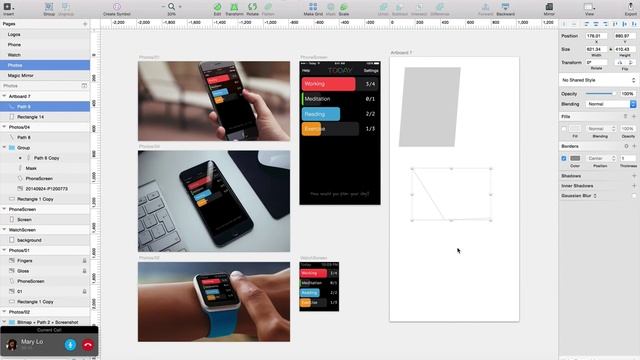Image resolution: width=640 pixels, height=360 pixels.
Task: End the call with Mary Lo
Action: [88, 345]
